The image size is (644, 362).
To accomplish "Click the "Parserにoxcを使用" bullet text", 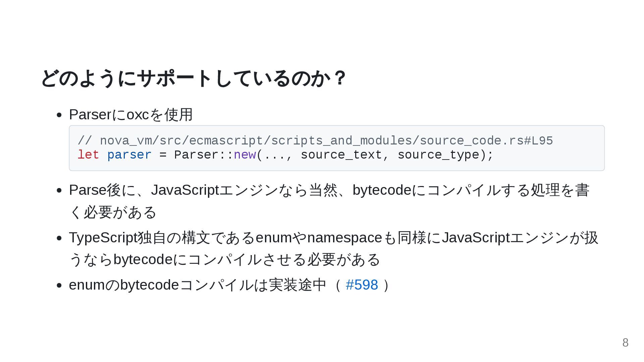I will [131, 115].
